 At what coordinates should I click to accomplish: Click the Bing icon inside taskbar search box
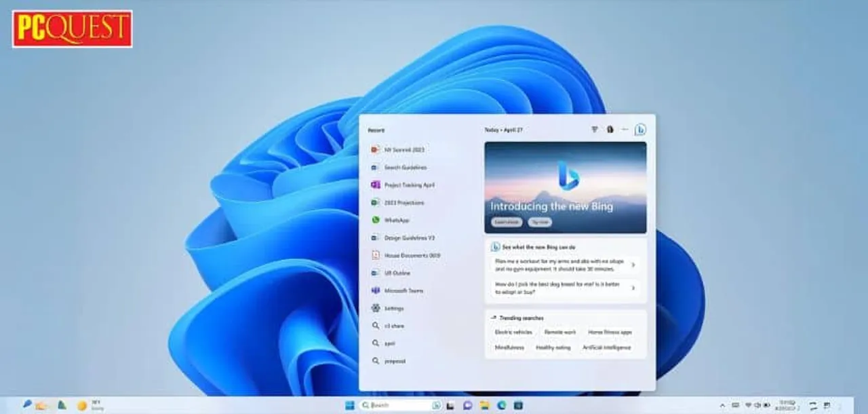click(x=436, y=405)
